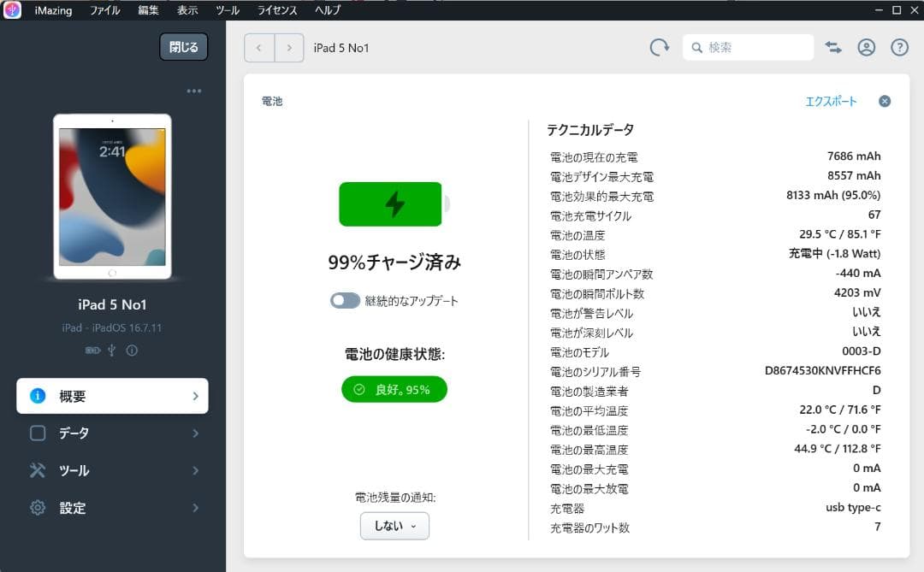The width and height of the screenshot is (924, 572).
Task: Select the ツール wrench icon in the sidebar
Action: [x=37, y=470]
